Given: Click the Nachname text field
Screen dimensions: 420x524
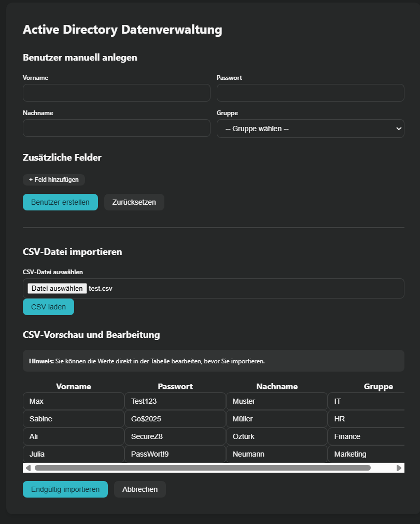Looking at the screenshot, I should point(116,128).
